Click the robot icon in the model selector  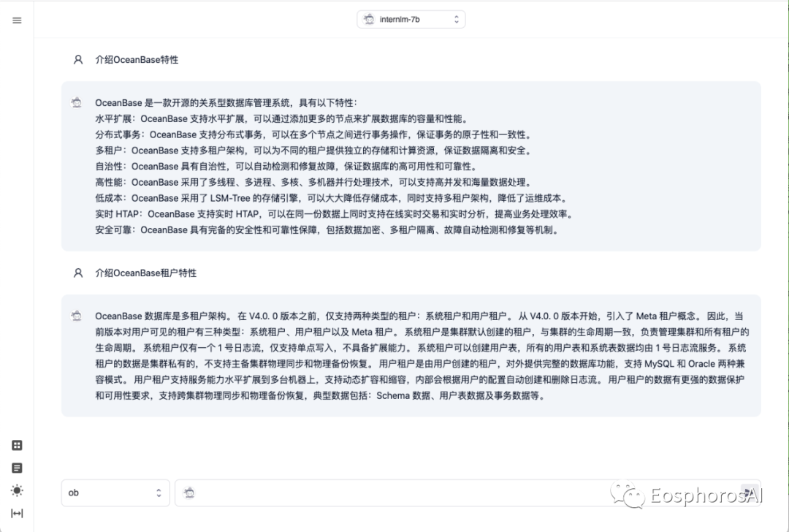point(369,19)
